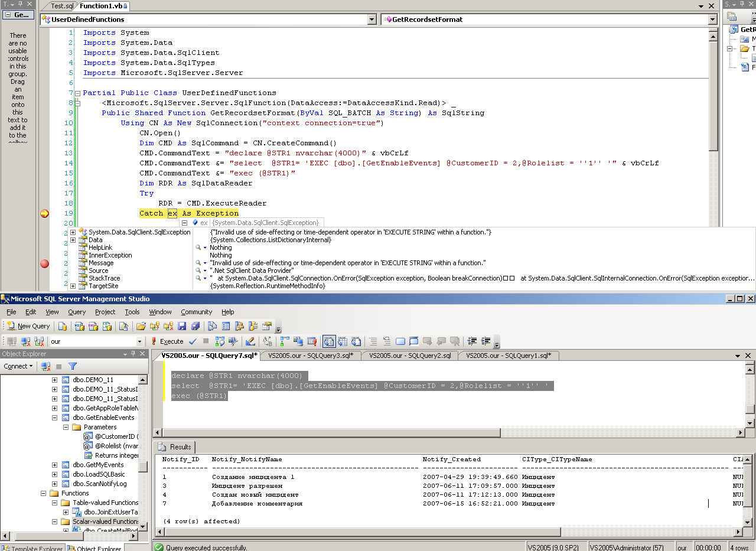Click the Database Engine Query icon
756x551 pixels.
coord(63,326)
